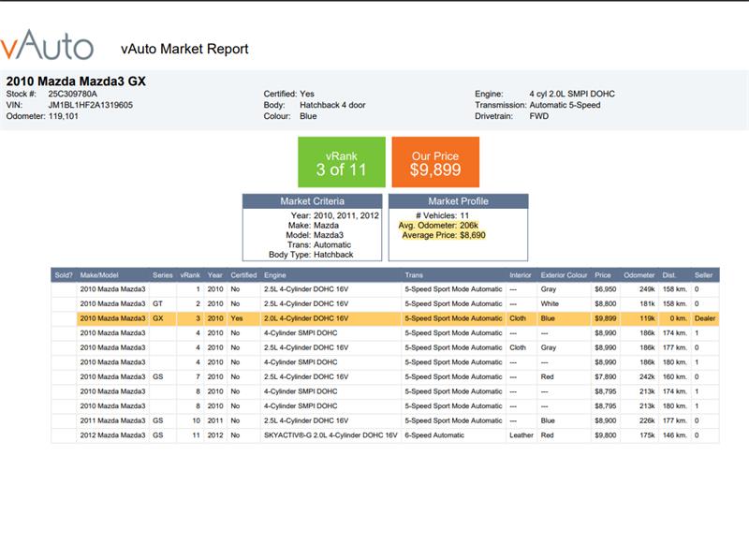749x560 pixels.
Task: Click the drivetrain value FWD
Action: tap(539, 115)
